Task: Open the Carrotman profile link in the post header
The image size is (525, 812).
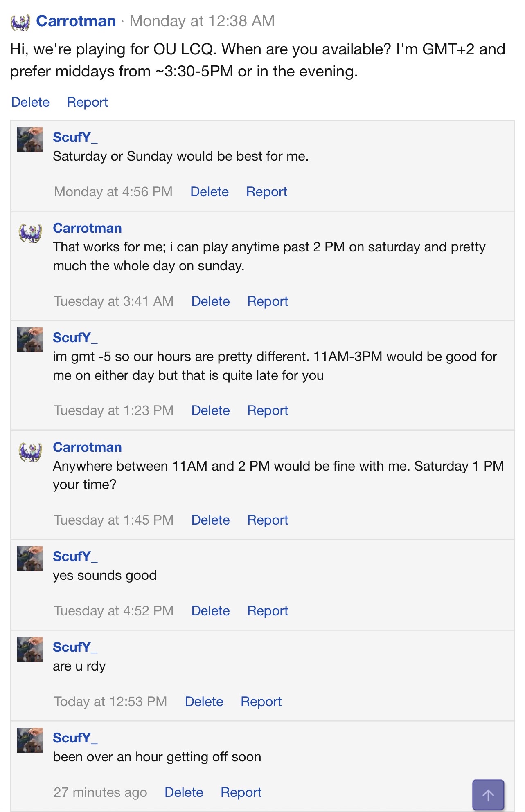Action: (76, 21)
